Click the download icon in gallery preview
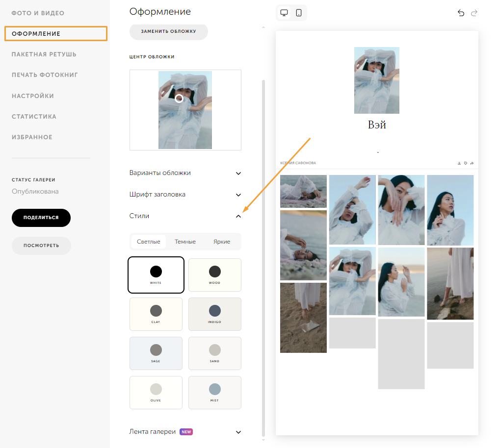This screenshot has height=448, width=498. coord(459,163)
